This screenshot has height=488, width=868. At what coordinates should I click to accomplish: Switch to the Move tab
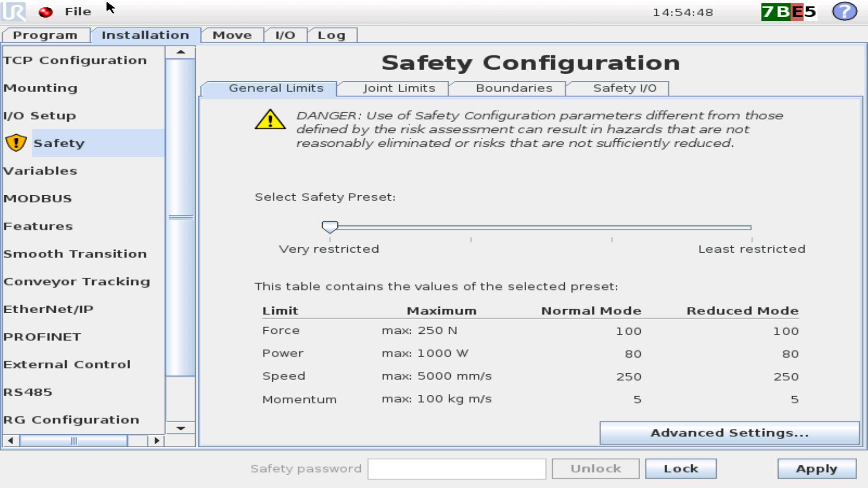tap(232, 35)
